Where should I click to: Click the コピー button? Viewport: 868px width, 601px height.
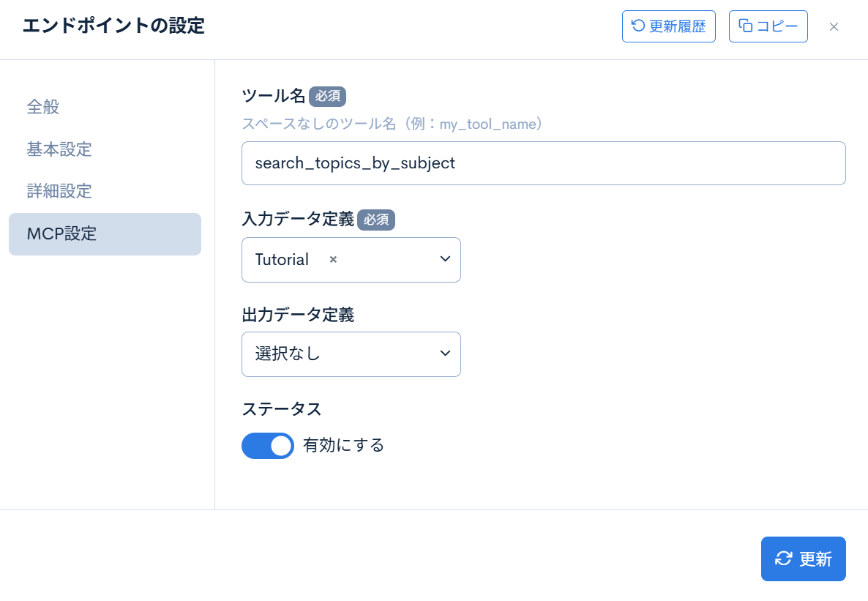[768, 26]
